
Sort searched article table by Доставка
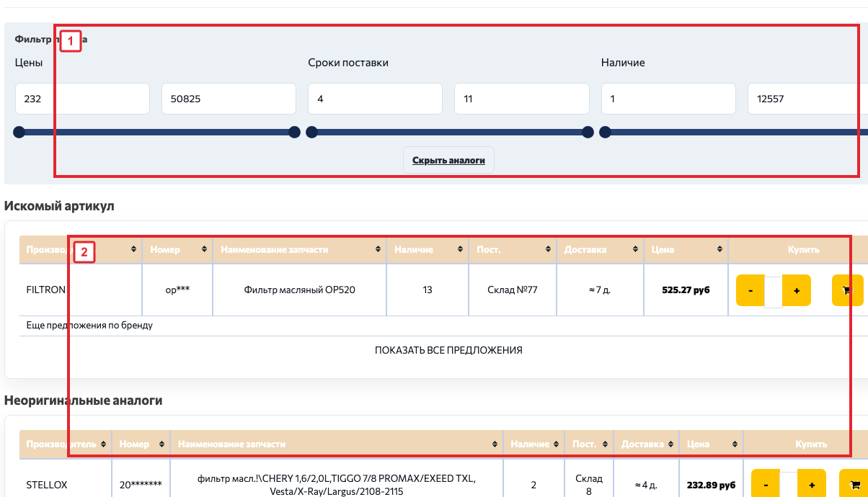click(599, 249)
